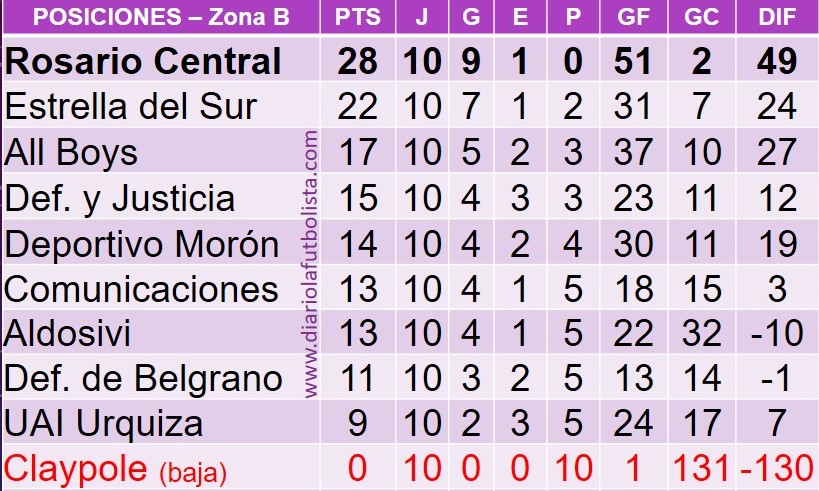Select the Rosario Central team name
The width and height of the screenshot is (819, 491).
(x=143, y=61)
